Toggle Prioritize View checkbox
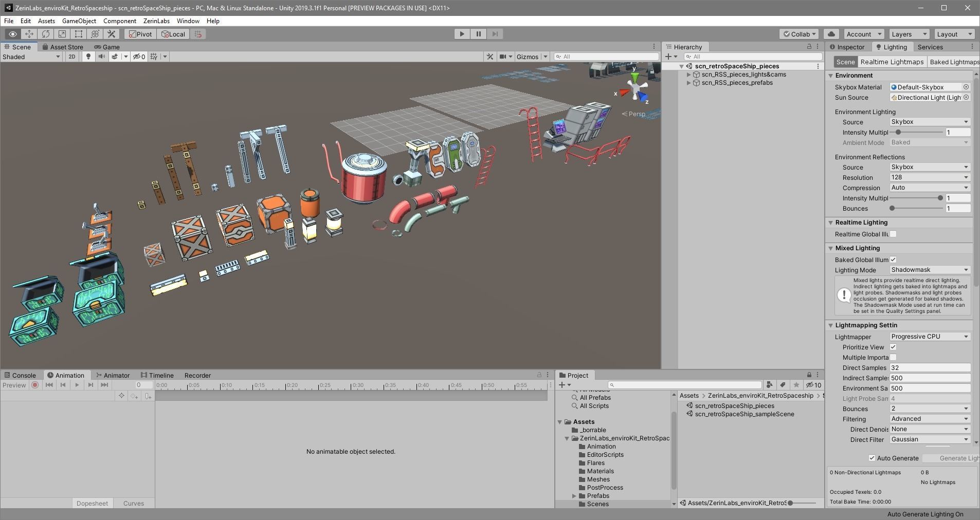980x520 pixels. click(x=893, y=347)
